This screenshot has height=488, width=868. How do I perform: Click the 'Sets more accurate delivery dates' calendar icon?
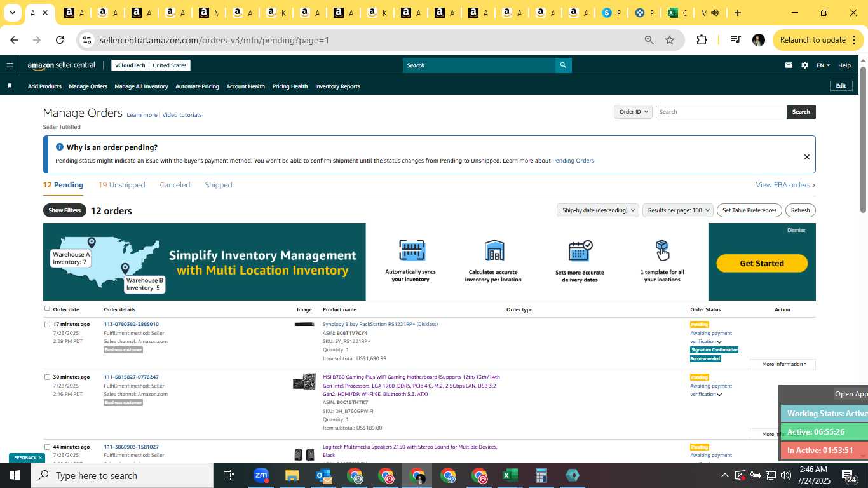pyautogui.click(x=580, y=250)
